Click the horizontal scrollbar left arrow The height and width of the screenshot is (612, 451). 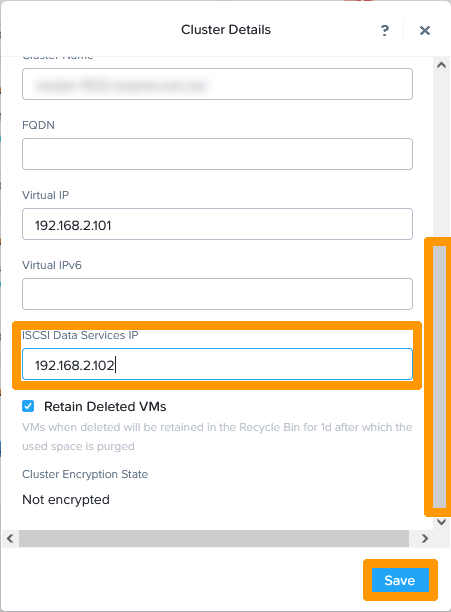(x=10, y=539)
